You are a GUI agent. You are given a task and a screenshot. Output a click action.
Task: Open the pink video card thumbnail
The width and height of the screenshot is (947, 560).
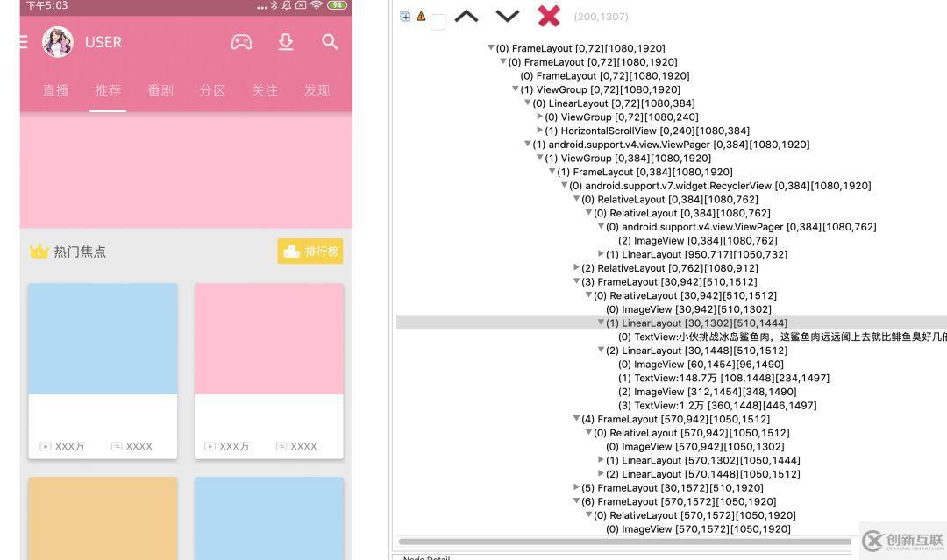click(269, 338)
